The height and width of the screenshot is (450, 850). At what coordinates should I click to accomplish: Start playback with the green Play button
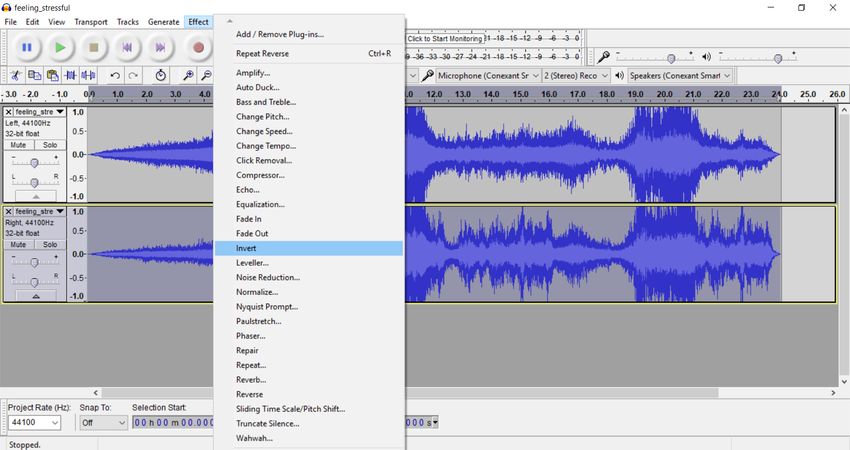click(x=60, y=48)
